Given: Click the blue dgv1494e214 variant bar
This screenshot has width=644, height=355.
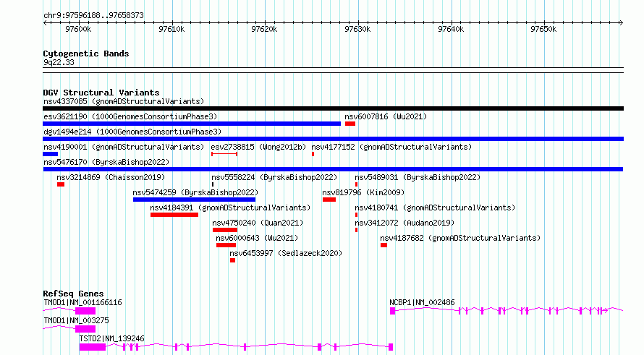Looking at the screenshot, I should click(333, 139).
